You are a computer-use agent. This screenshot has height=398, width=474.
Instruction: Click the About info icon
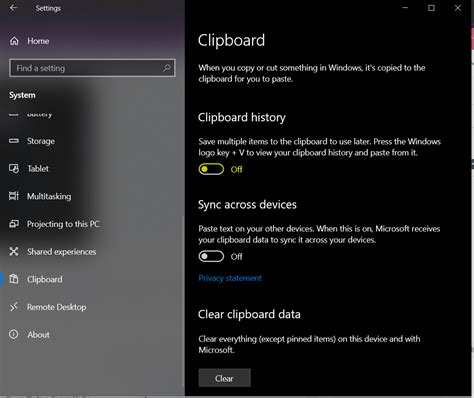(14, 334)
